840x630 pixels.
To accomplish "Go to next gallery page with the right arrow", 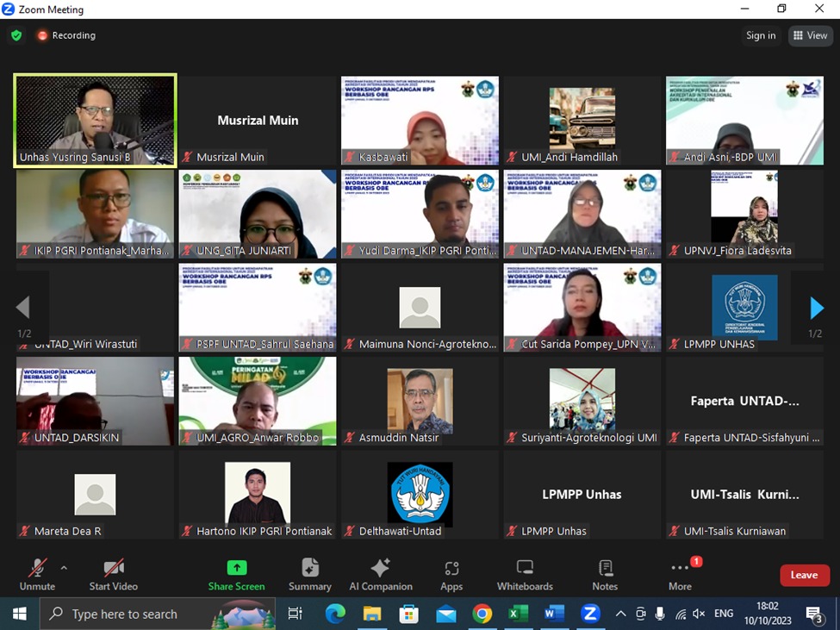I will pos(816,308).
